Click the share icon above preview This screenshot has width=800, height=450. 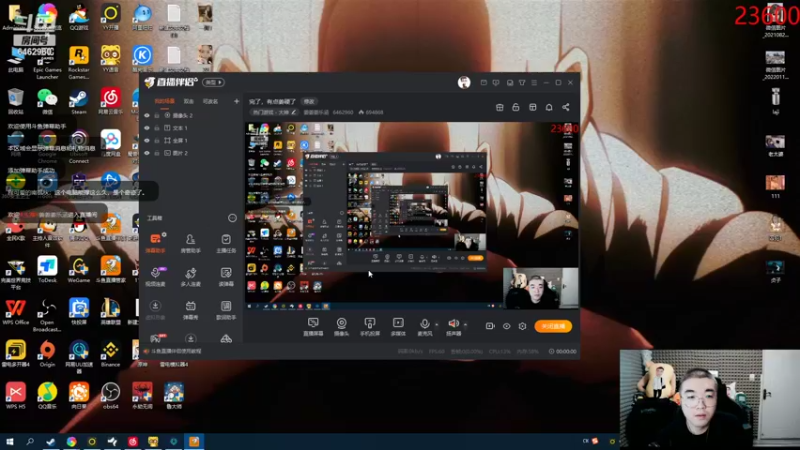[566, 107]
